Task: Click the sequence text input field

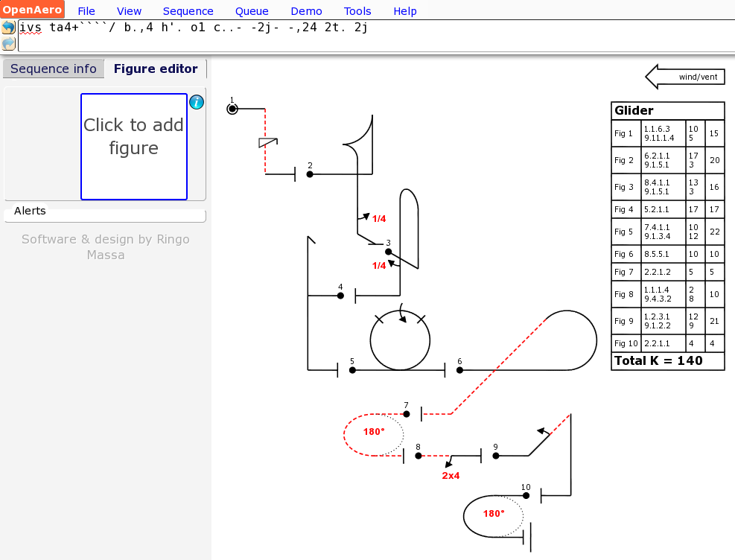Action: (x=375, y=36)
